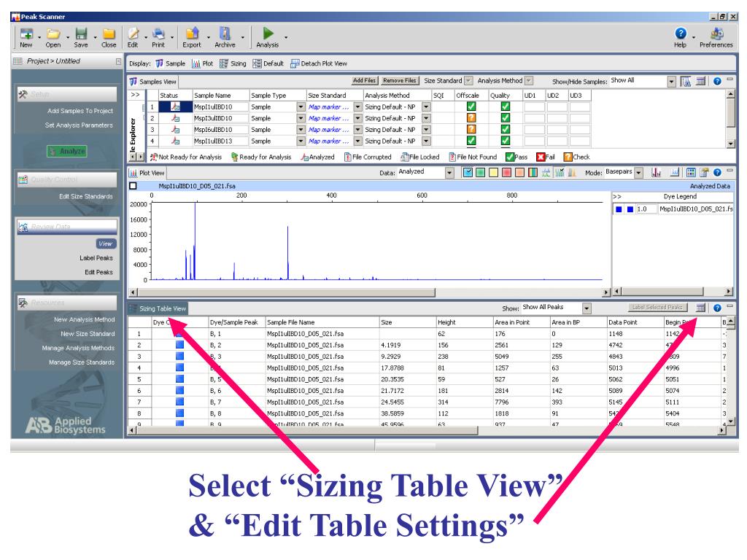Click the Sizing Table View help icon
The image size is (747, 560).
pyautogui.click(x=718, y=308)
